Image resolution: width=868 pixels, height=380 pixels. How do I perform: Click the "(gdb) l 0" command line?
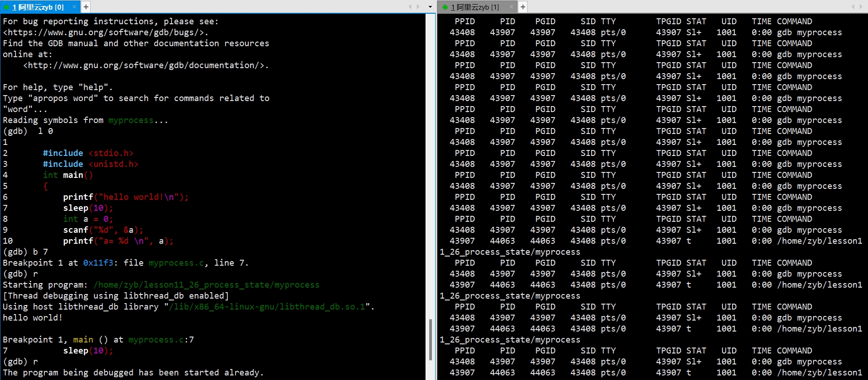[28, 131]
